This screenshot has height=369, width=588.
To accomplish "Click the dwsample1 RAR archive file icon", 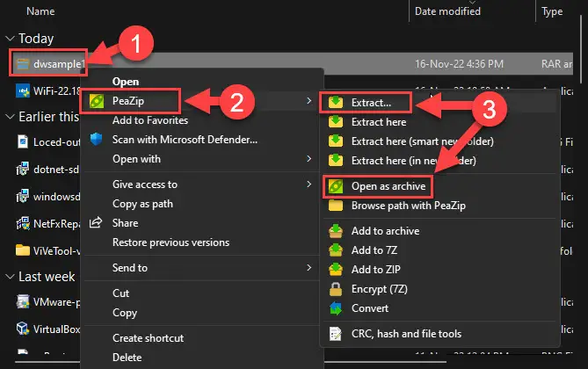I will tap(23, 64).
